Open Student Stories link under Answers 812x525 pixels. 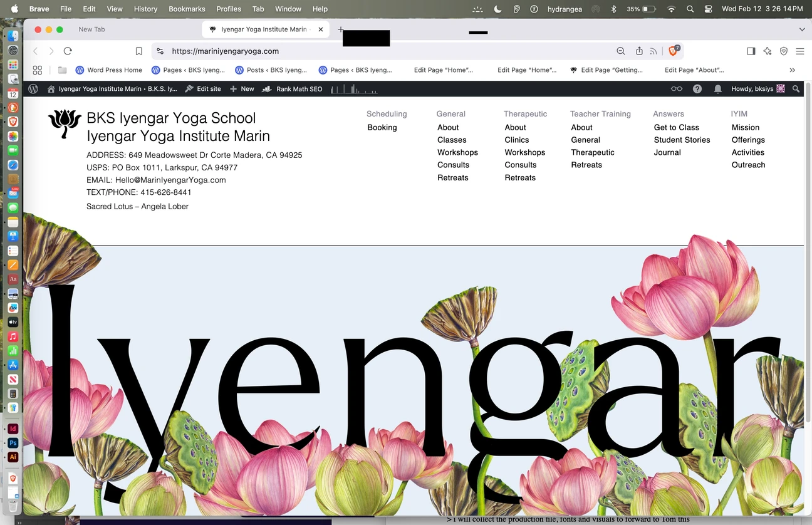pos(682,140)
